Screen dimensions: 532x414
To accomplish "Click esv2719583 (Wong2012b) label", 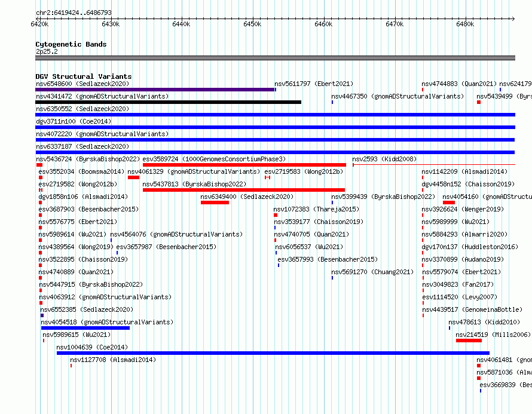I will coord(304,171).
